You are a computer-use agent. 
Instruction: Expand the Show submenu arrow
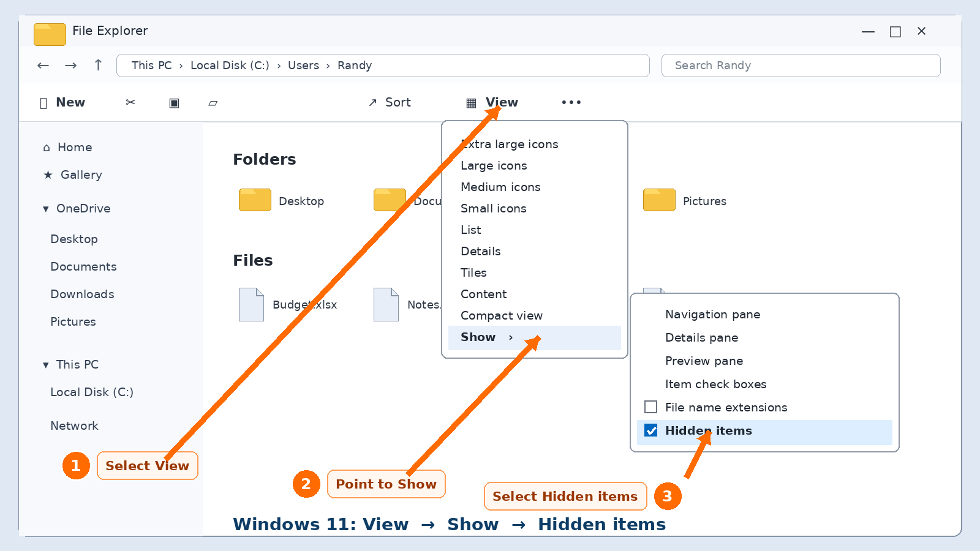[x=510, y=337]
